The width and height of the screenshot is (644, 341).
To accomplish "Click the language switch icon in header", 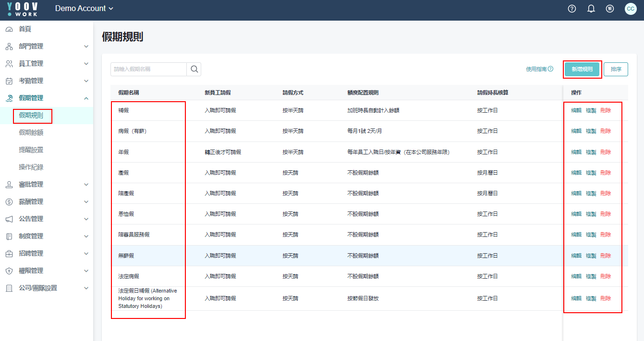I will point(610,9).
